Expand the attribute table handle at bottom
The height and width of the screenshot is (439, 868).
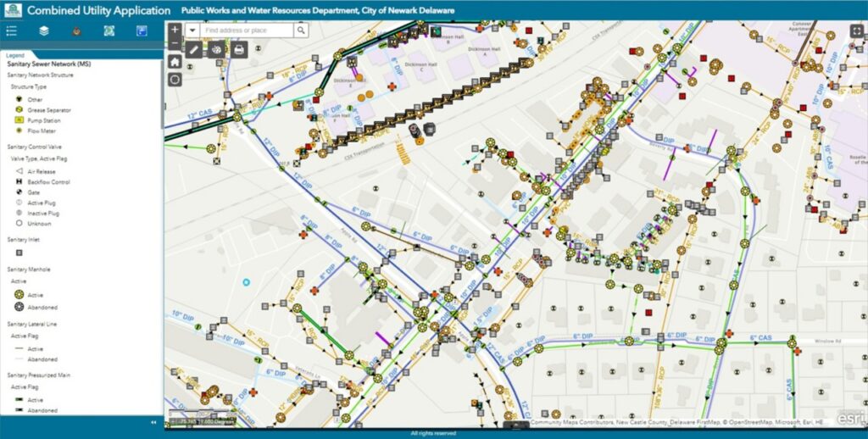pos(516,425)
